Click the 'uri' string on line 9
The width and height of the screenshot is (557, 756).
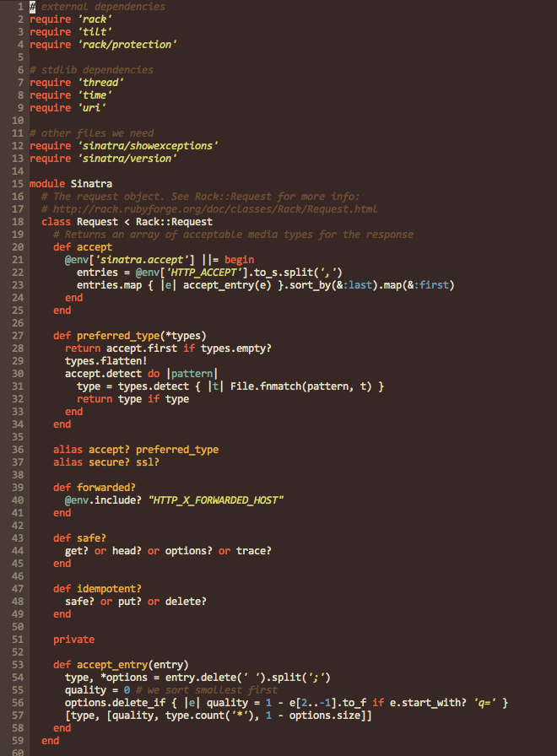tap(92, 107)
